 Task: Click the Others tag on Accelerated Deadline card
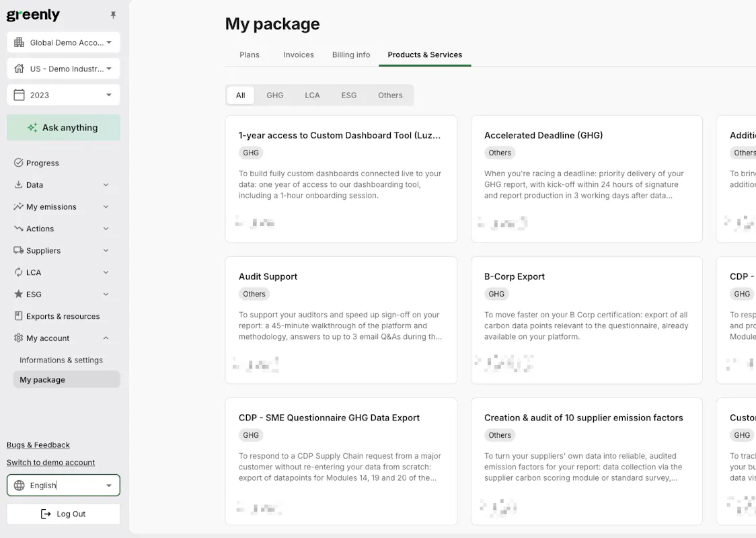[500, 153]
